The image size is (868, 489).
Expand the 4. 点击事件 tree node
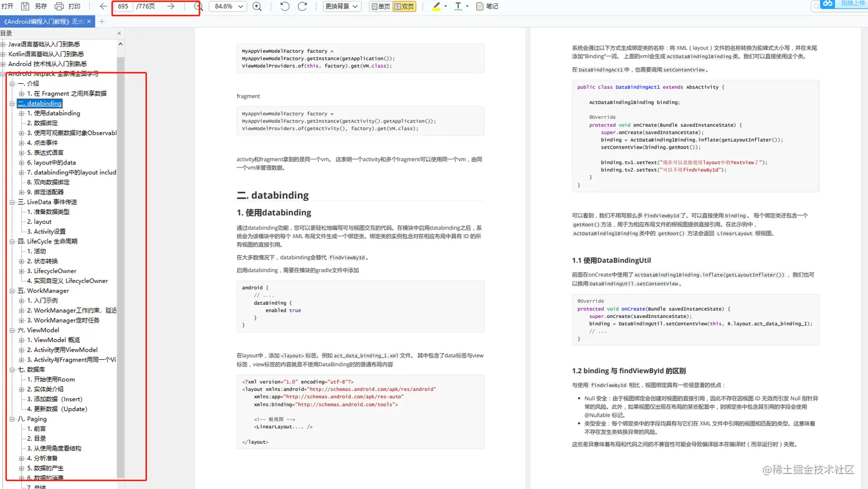tap(21, 143)
